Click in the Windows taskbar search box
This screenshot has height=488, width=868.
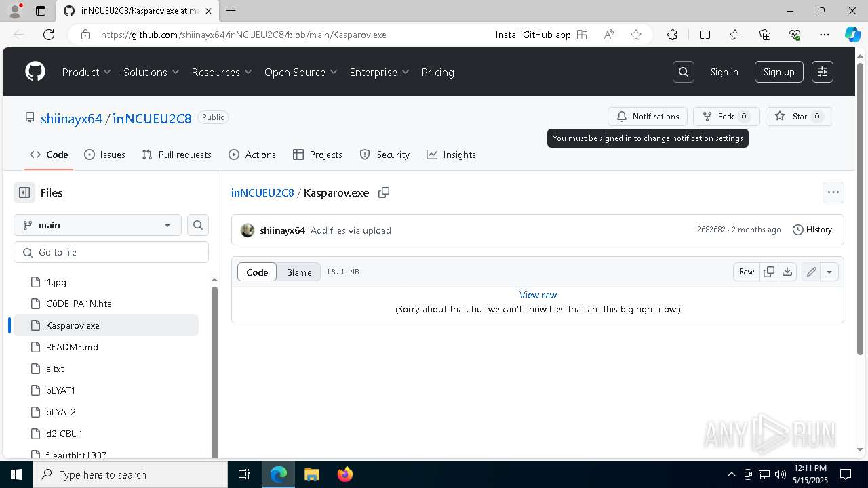coord(130,474)
